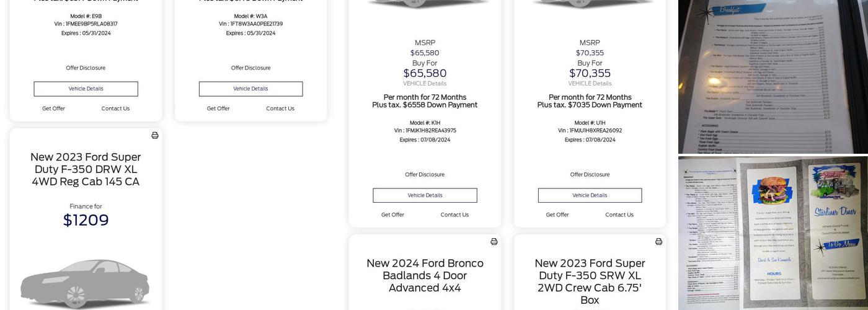Print the F-350 DRW XL offer
868x310 pixels.
[155, 136]
